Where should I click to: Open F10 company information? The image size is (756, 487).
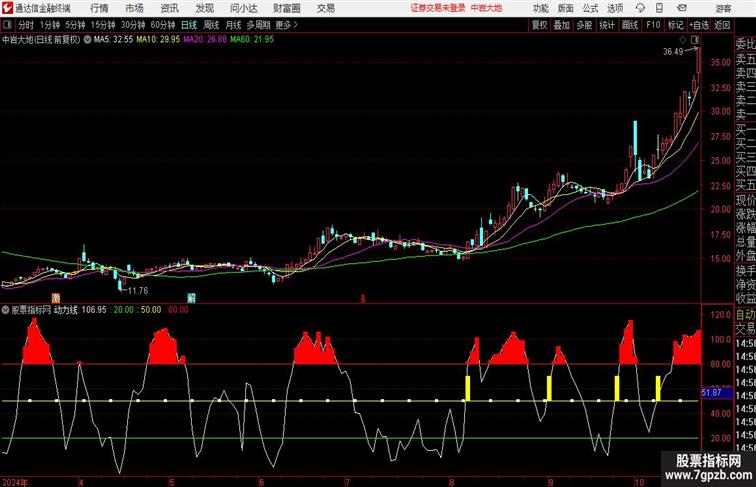pyautogui.click(x=653, y=25)
